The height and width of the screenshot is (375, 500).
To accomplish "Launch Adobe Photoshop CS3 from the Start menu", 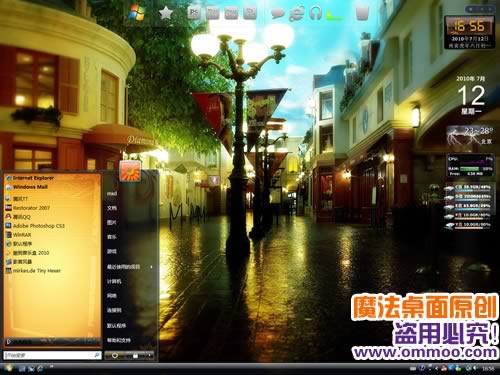I will (35, 226).
